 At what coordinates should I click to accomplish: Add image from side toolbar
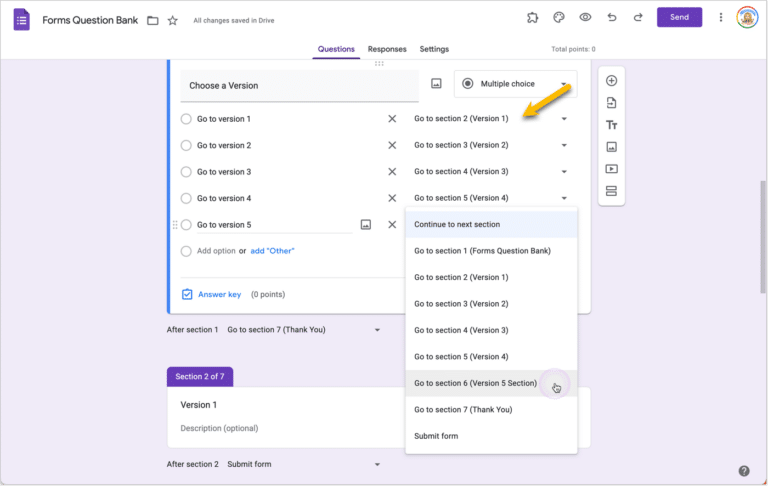[611, 147]
